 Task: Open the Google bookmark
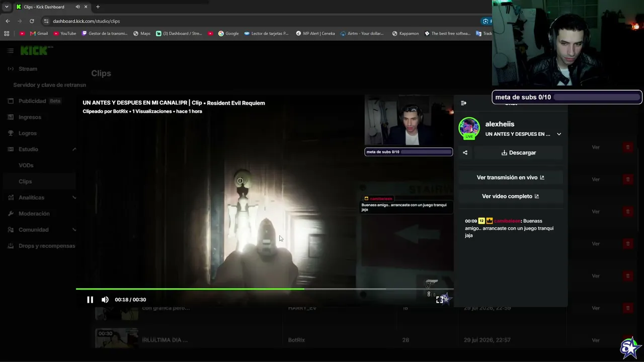228,34
